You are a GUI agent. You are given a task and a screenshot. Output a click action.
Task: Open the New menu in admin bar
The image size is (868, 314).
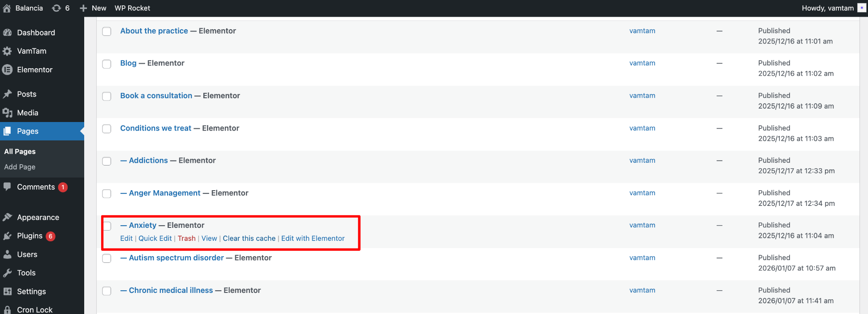(93, 8)
